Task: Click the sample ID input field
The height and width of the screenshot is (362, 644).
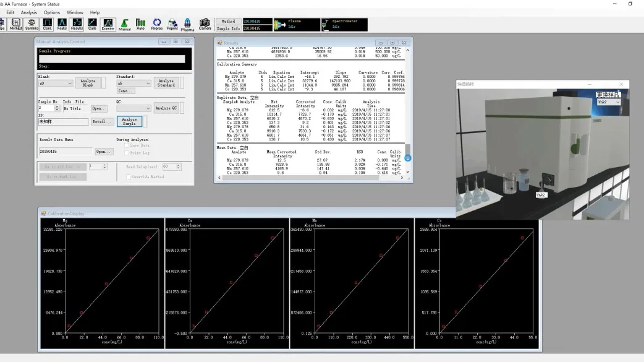Action: pos(63,122)
